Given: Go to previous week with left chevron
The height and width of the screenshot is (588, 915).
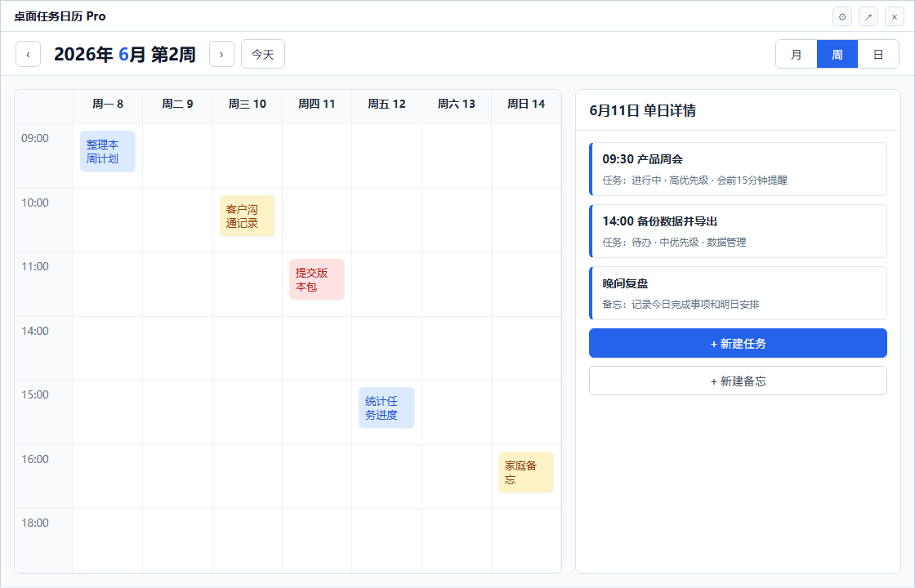Looking at the screenshot, I should (x=28, y=54).
